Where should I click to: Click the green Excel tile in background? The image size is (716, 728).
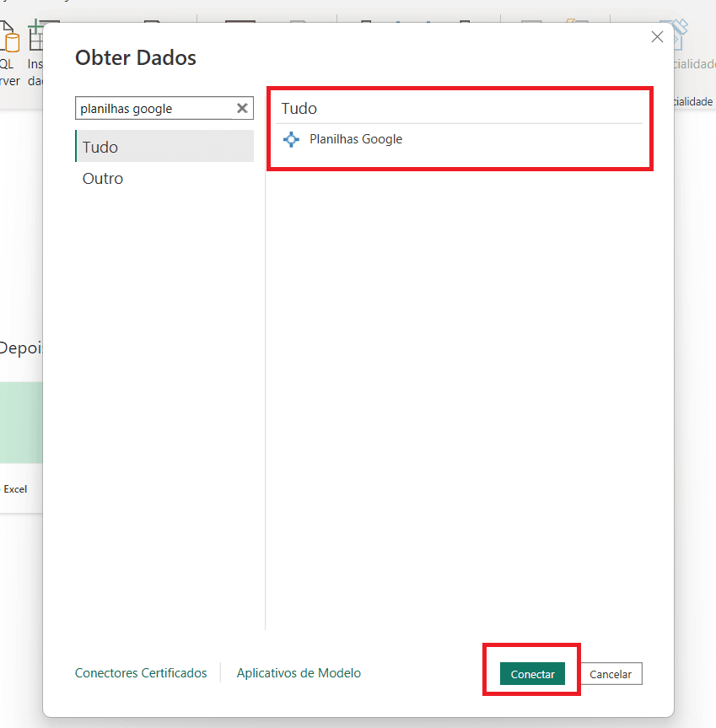[x=20, y=422]
